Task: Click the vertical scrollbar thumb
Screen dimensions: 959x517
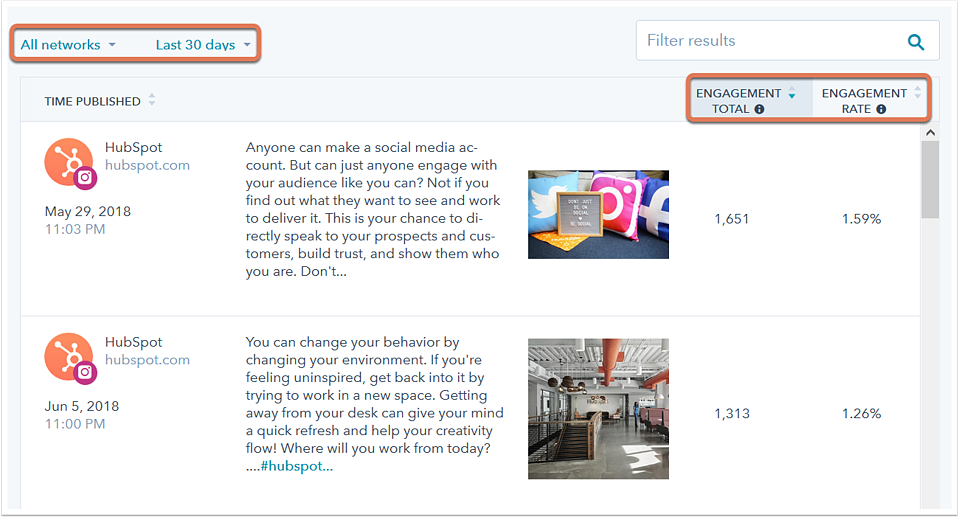Action: click(930, 179)
